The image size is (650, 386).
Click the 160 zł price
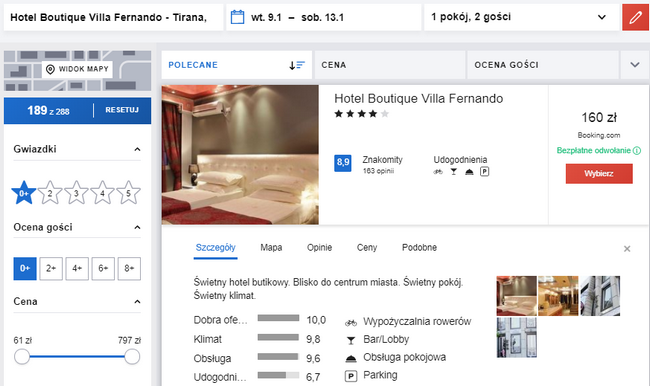pos(599,118)
